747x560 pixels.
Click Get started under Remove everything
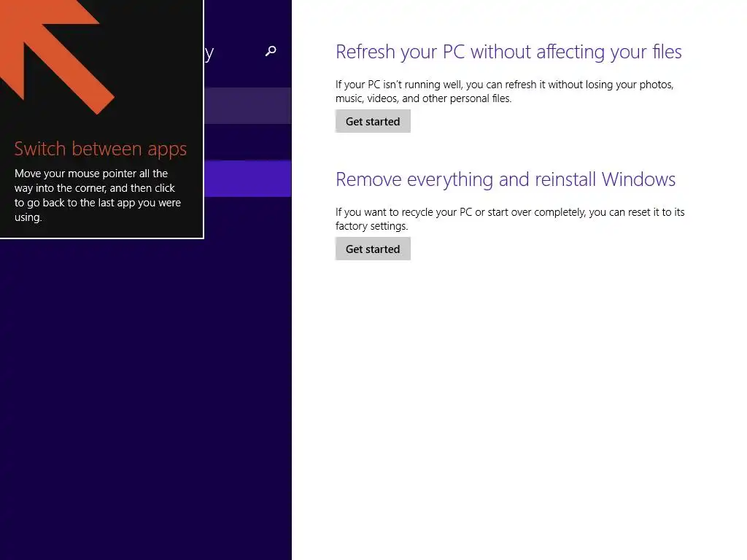coord(373,249)
